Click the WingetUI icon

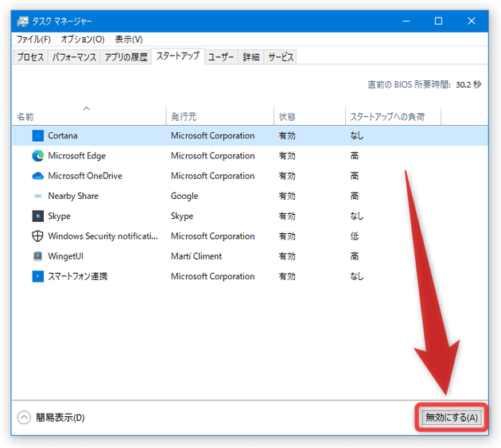tap(37, 256)
